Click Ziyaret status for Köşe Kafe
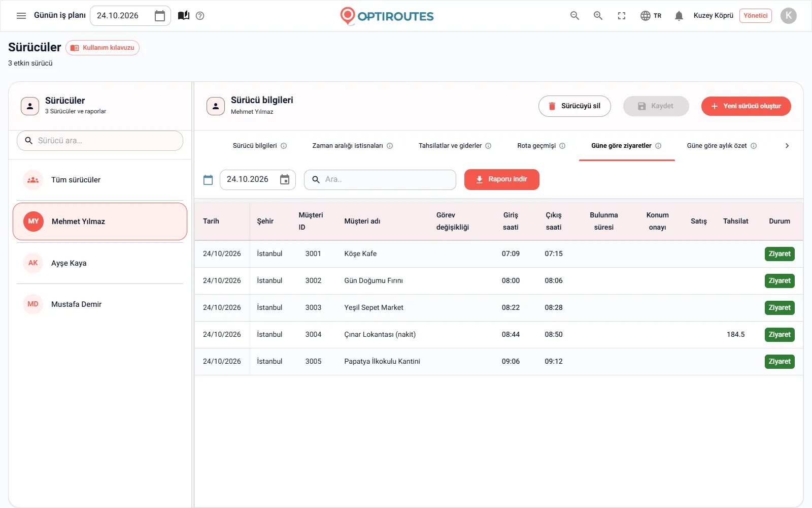Screen dimensions: 812x508 pyautogui.click(x=780, y=254)
